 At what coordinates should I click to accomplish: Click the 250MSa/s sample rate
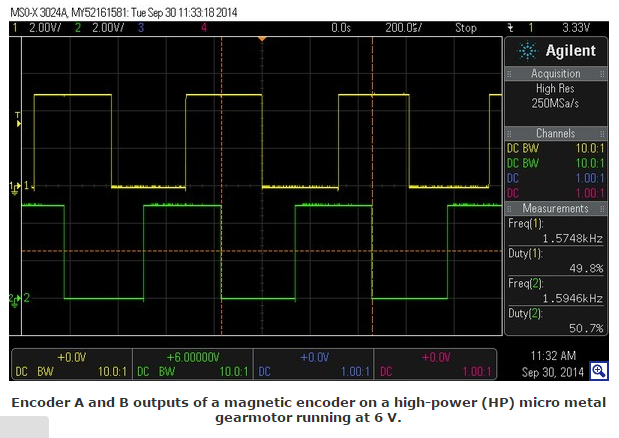point(555,103)
